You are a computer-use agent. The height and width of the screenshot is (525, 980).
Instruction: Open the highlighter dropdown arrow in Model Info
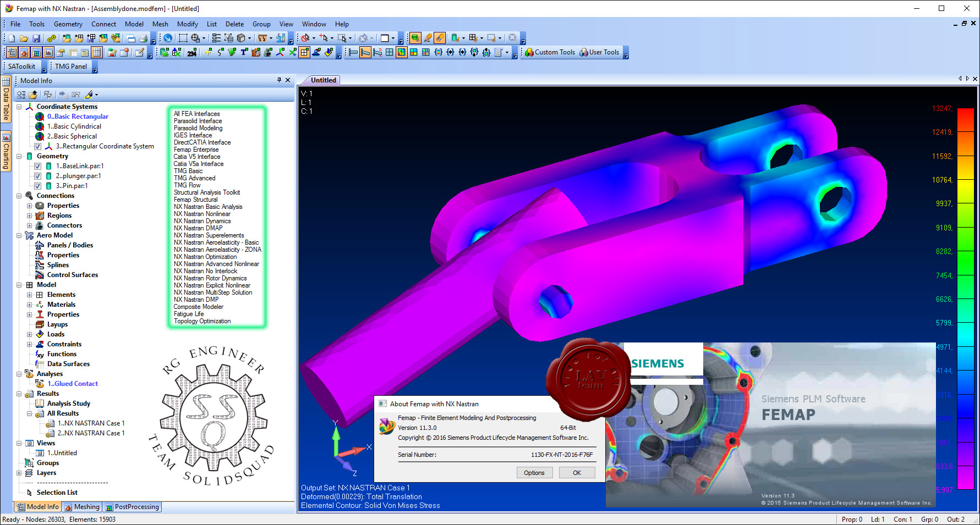97,95
